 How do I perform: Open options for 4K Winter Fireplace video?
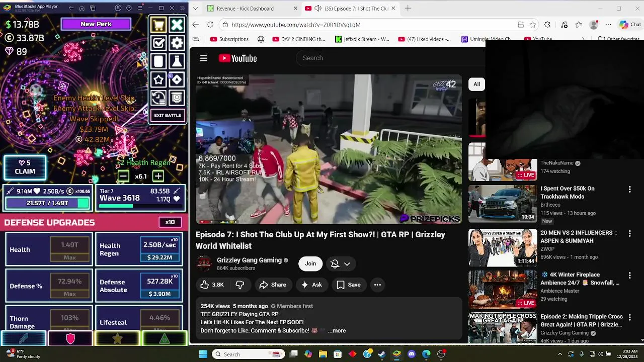click(x=629, y=276)
